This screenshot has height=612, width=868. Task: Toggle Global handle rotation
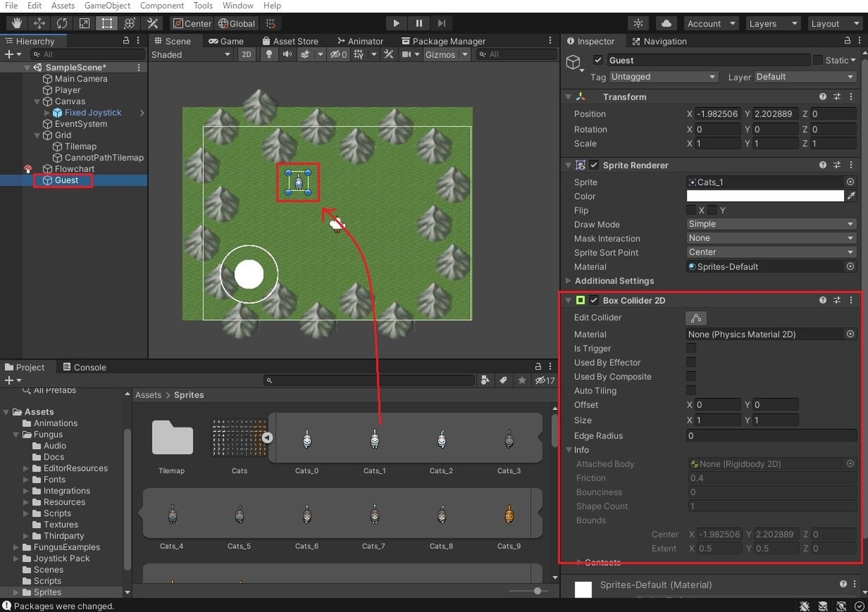[x=237, y=23]
